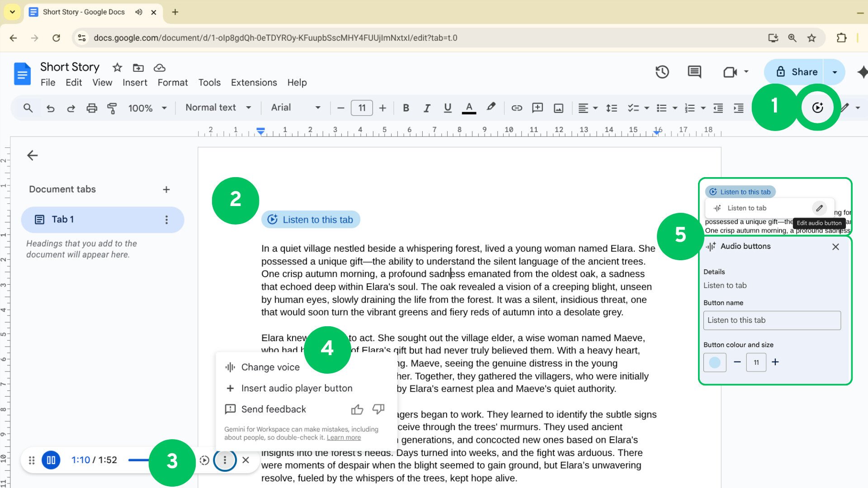
Task: Open version history via the clock icon
Action: click(x=662, y=72)
